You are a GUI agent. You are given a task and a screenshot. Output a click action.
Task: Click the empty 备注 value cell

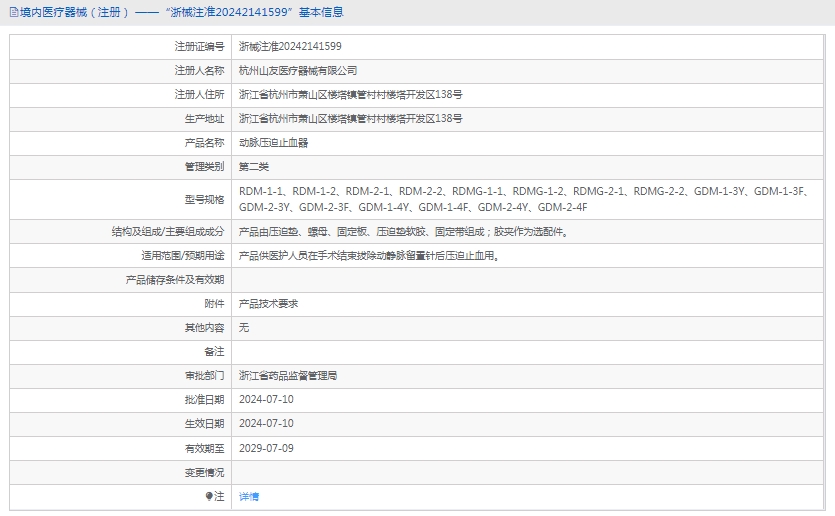point(528,352)
